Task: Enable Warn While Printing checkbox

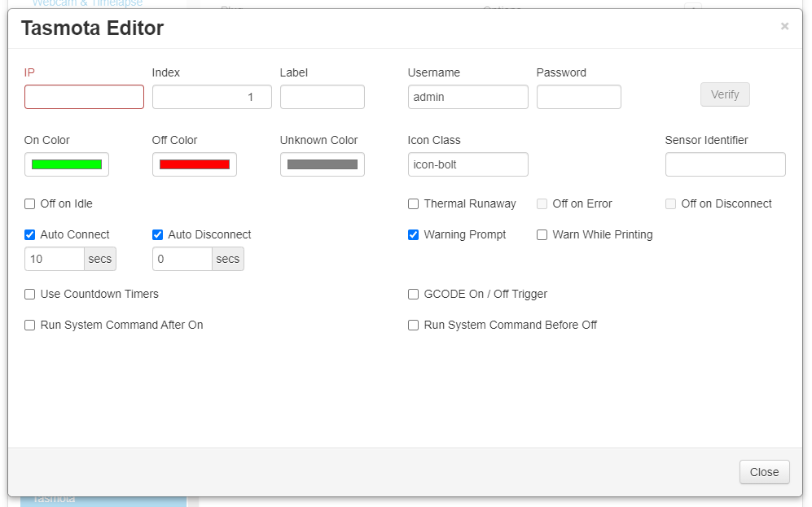Action: coord(542,235)
